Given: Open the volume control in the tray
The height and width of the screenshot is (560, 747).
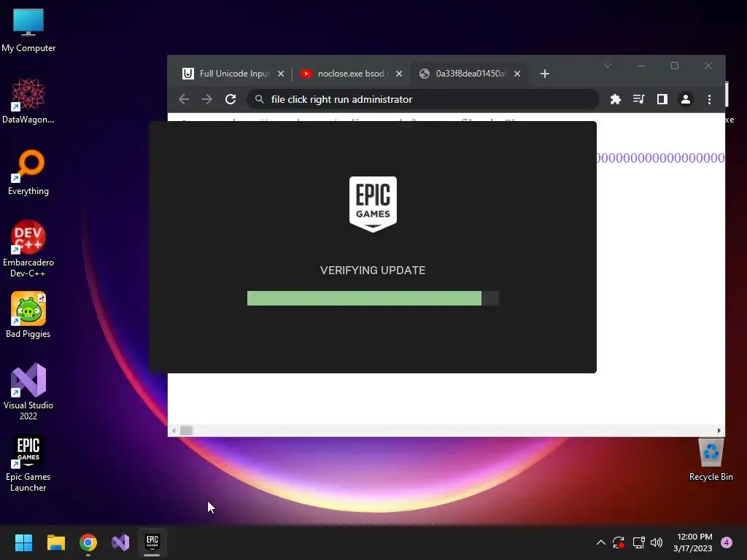Looking at the screenshot, I should (x=657, y=542).
